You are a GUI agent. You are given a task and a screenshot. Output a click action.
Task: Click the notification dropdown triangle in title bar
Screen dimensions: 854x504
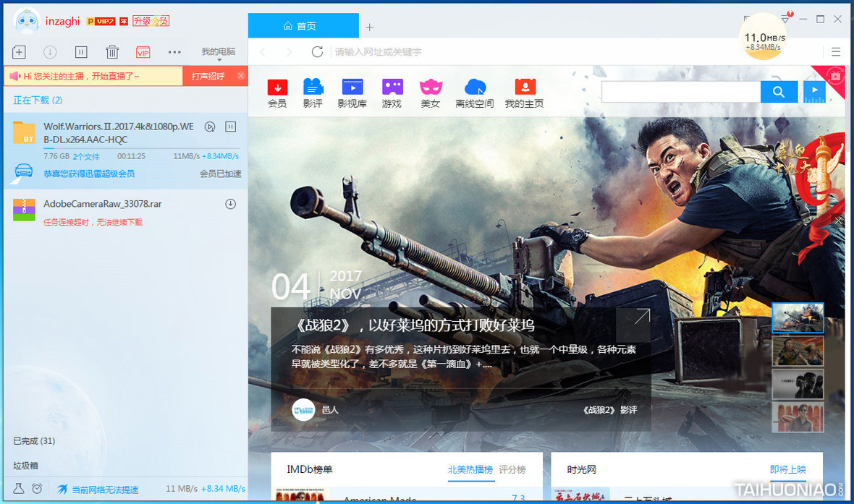(785, 19)
